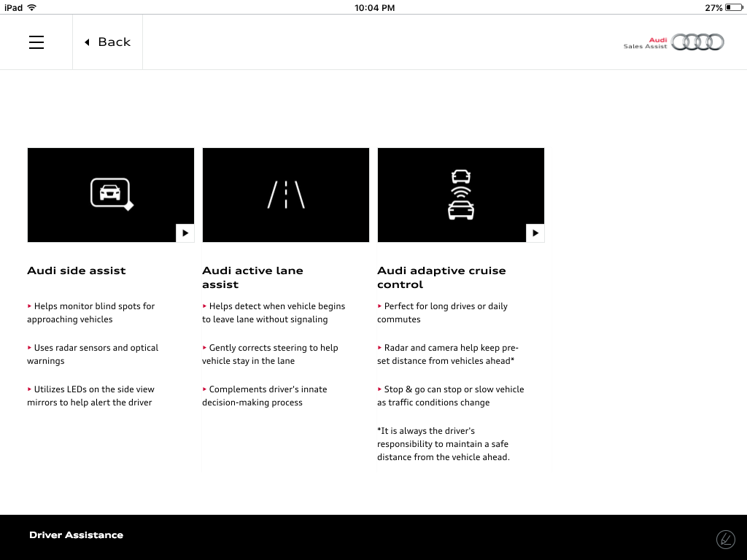
Task: Tap 'Gently corrects steering' bullet
Action: [270, 354]
